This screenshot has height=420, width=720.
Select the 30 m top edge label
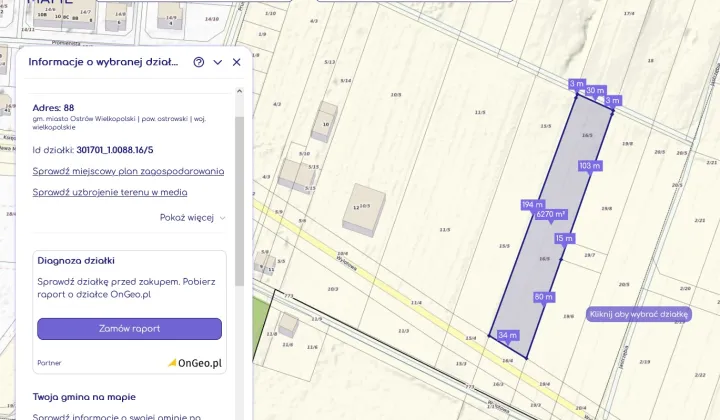(595, 91)
